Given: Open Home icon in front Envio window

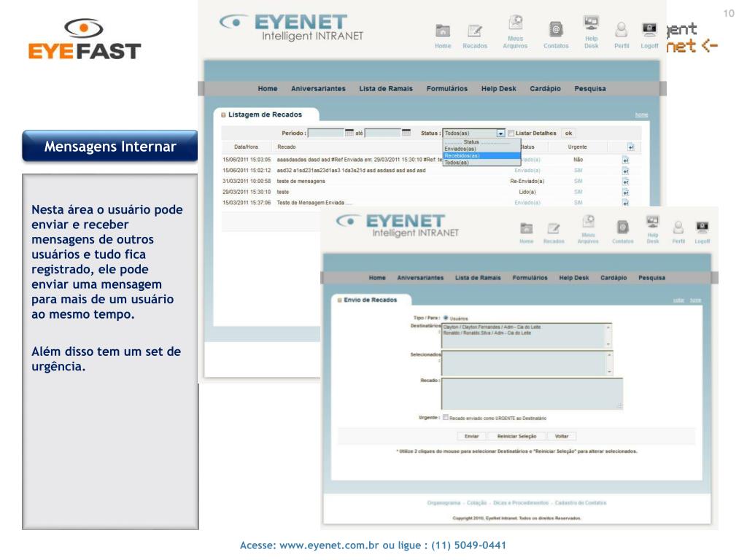Looking at the screenshot, I should click(x=526, y=233).
